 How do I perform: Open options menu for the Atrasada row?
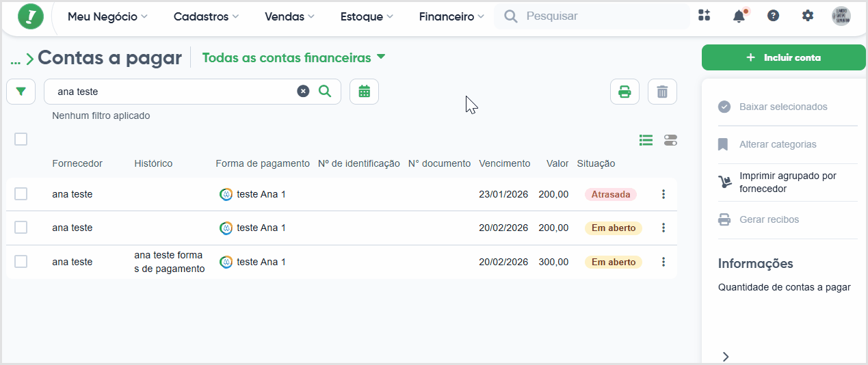[x=663, y=195]
